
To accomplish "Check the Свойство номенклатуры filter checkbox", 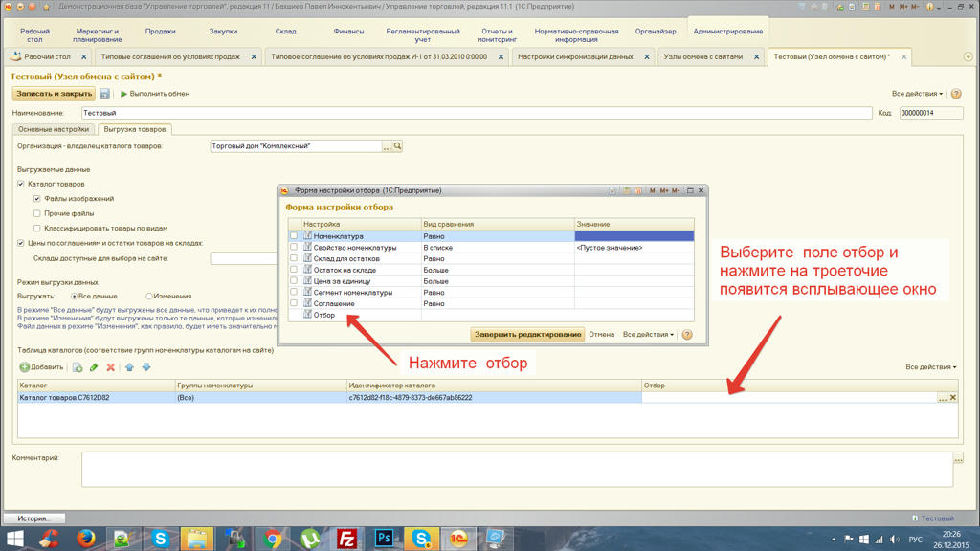I will (294, 248).
